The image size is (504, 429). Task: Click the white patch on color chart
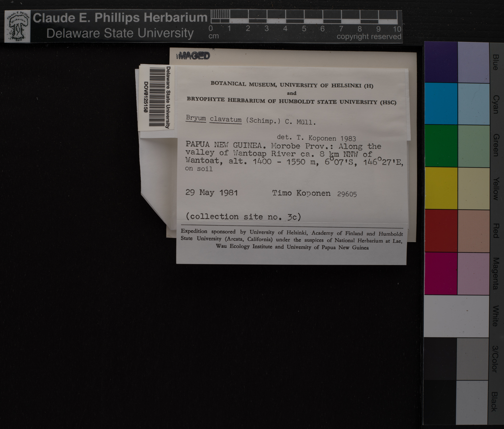point(456,316)
